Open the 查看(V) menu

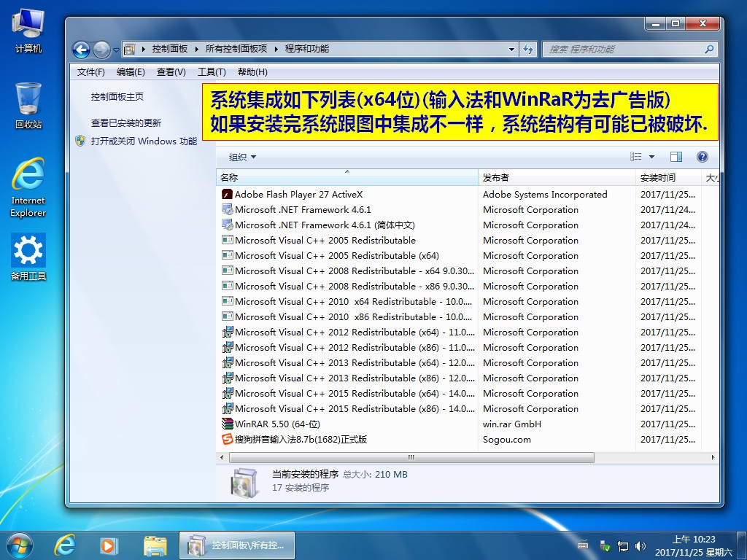tap(171, 72)
